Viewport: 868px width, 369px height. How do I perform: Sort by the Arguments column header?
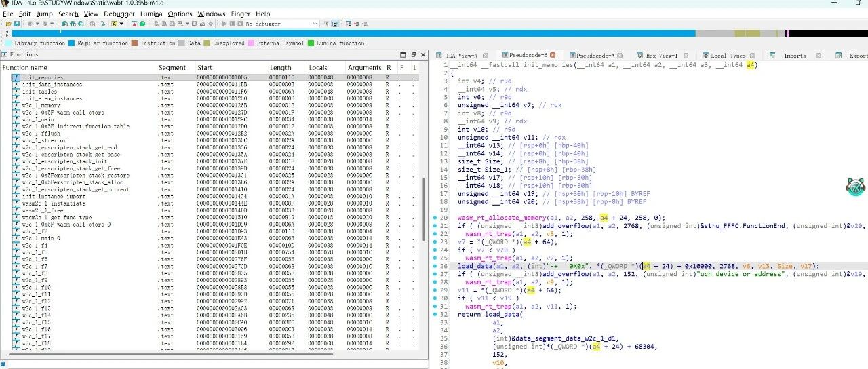coord(364,68)
